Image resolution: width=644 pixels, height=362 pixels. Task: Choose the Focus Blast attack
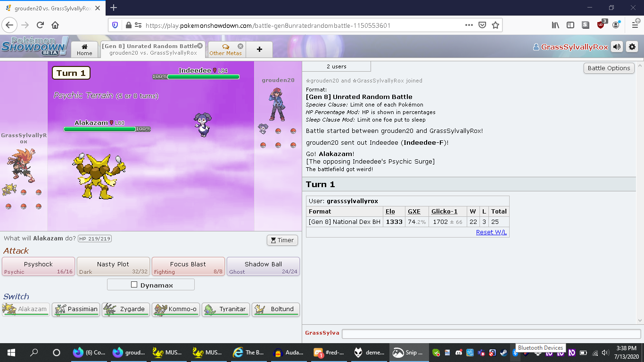coord(188,267)
